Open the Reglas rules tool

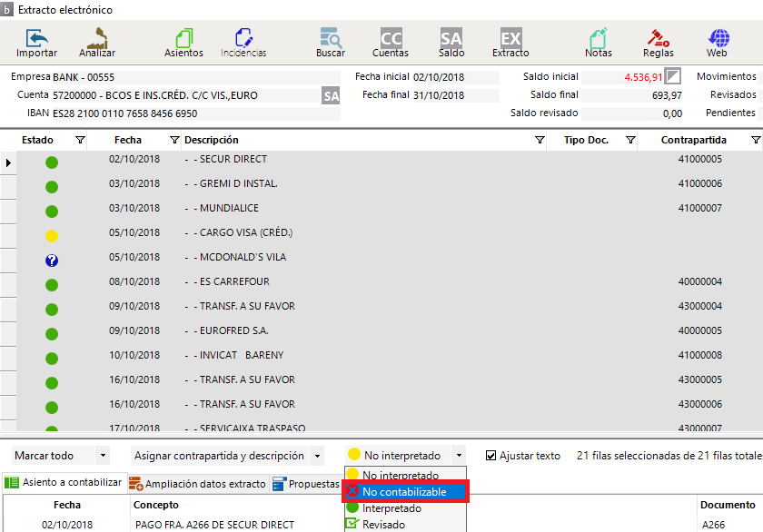pos(659,43)
